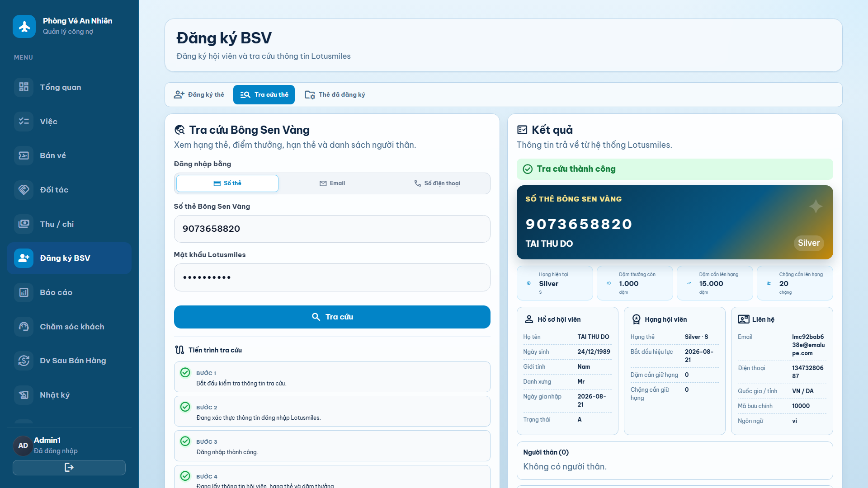
Task: Open Nhật ký menu item
Action: 69,395
